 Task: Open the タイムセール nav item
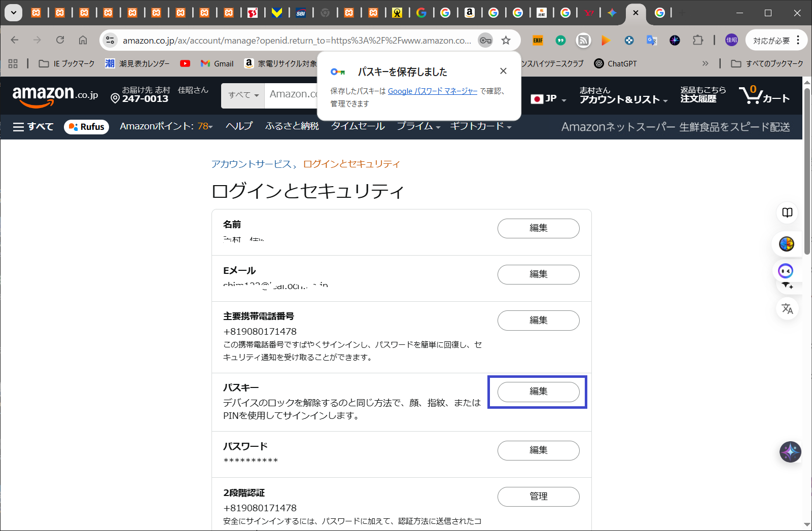(358, 126)
